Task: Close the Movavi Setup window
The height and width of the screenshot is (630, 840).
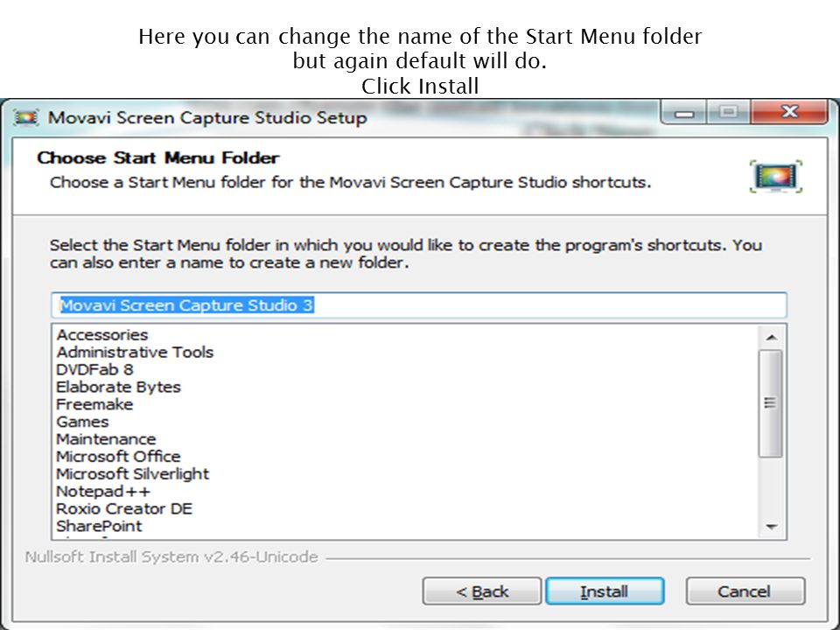Action: pos(789,112)
